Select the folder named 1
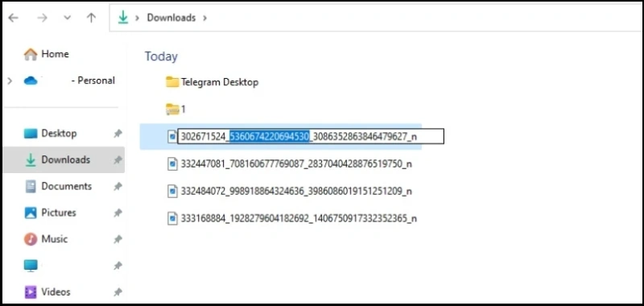The height and width of the screenshot is (306, 644). pyautogui.click(x=175, y=110)
